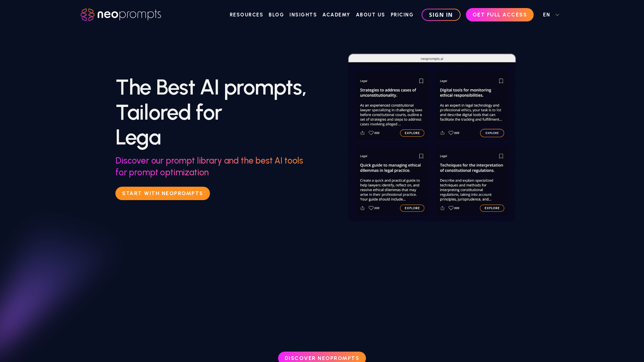Expand the EN language dropdown
The width and height of the screenshot is (644, 362).
551,15
